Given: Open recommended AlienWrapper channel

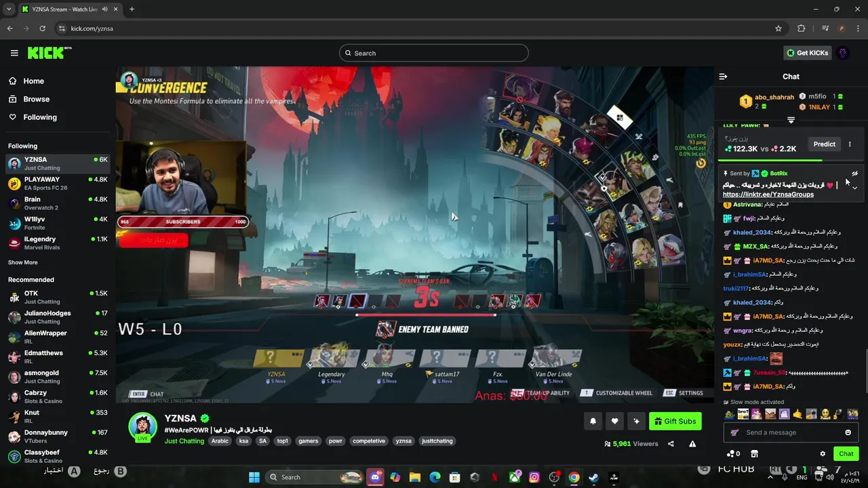Looking at the screenshot, I should point(57,337).
